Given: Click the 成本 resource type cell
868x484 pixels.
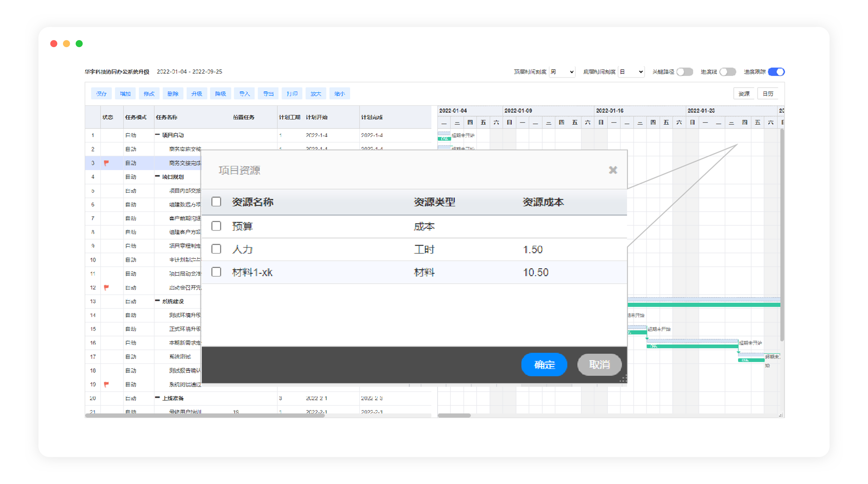Looking at the screenshot, I should (424, 226).
